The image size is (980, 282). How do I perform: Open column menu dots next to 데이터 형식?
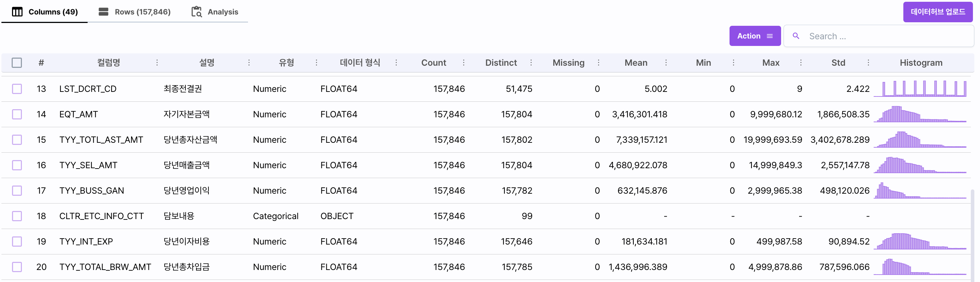pyautogui.click(x=396, y=63)
